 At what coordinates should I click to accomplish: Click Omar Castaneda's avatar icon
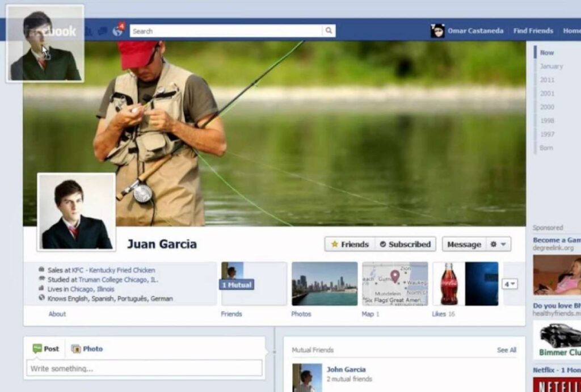tap(437, 31)
